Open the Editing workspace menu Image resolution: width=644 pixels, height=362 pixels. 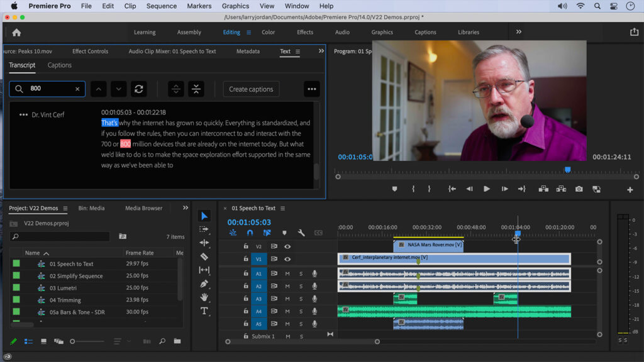pyautogui.click(x=249, y=33)
